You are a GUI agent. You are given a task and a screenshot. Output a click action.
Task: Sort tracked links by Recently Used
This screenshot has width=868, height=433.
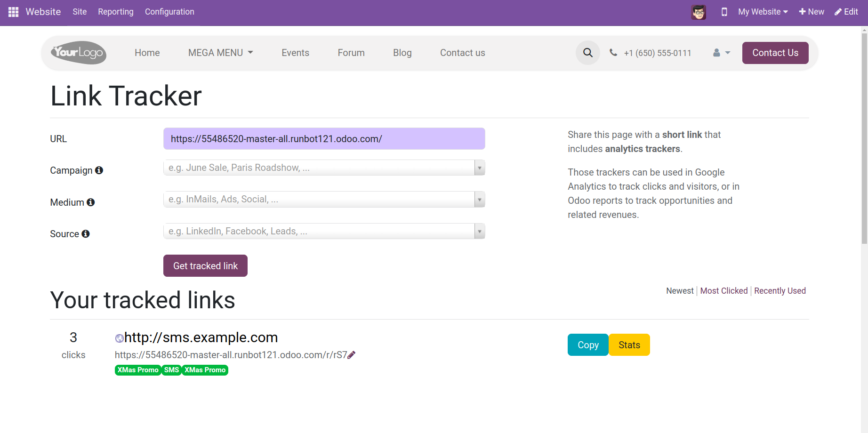tap(780, 291)
